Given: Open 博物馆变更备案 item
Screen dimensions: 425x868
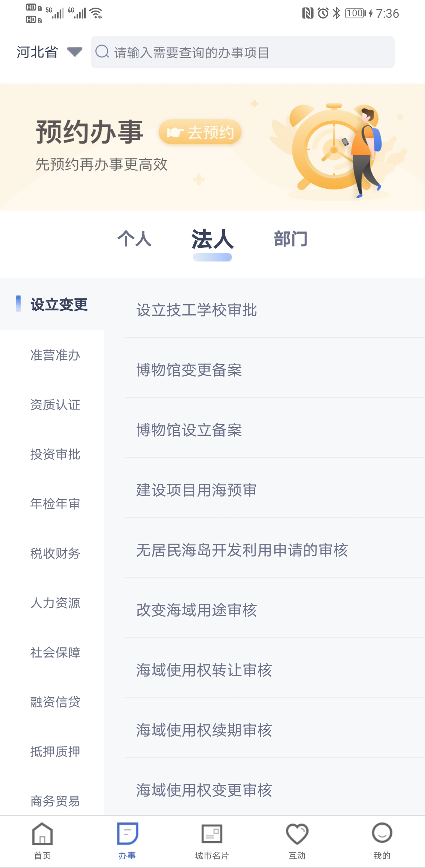Looking at the screenshot, I should pyautogui.click(x=189, y=370).
